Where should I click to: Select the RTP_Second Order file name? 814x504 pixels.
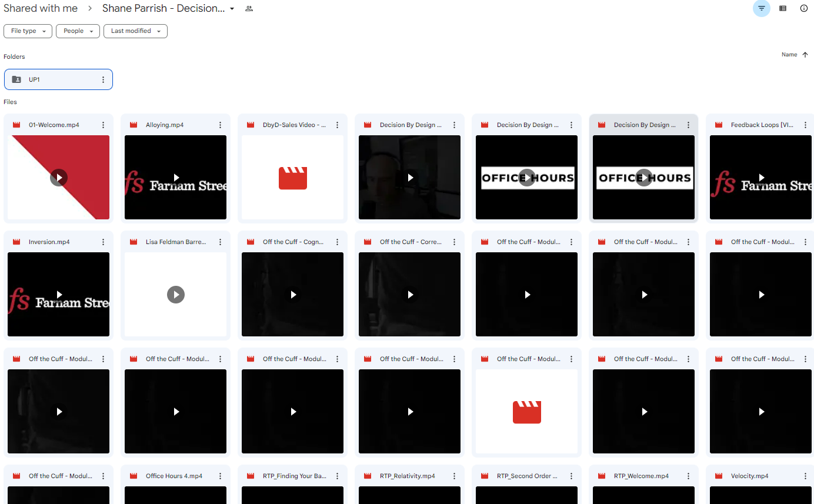click(x=527, y=476)
